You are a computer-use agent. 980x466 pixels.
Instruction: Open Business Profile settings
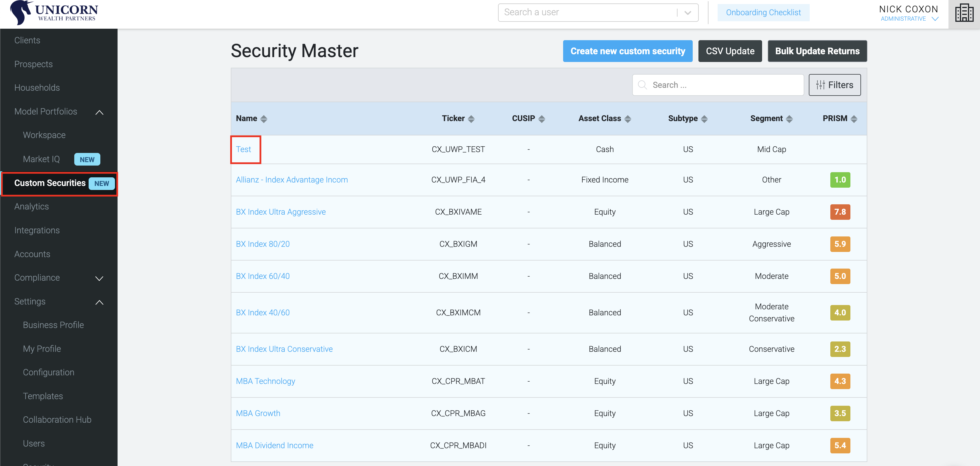[53, 325]
